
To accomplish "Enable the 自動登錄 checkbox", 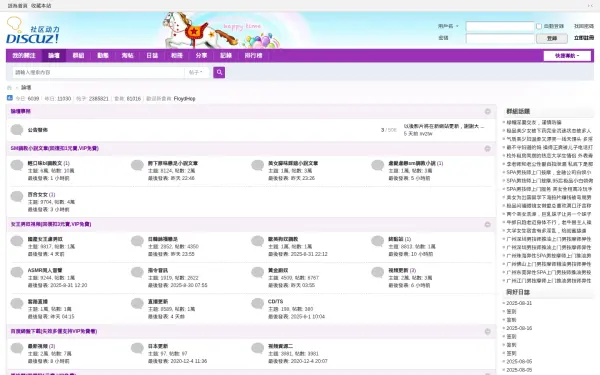I will pyautogui.click(x=539, y=26).
